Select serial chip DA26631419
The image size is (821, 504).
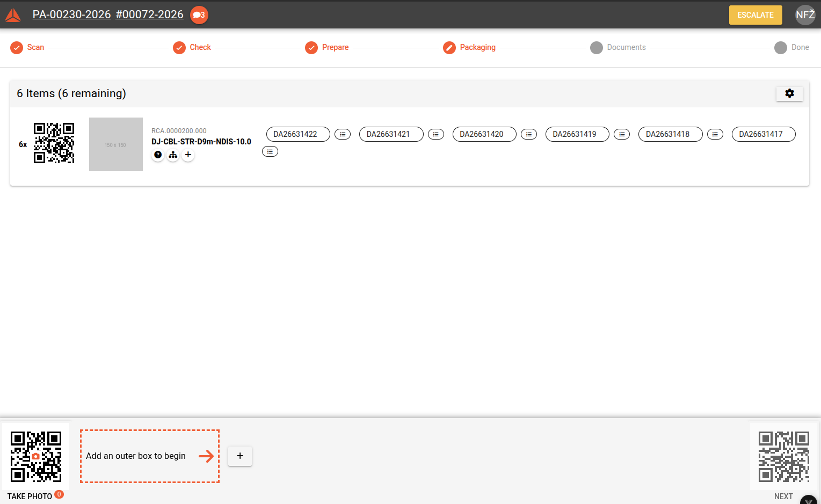[x=577, y=134]
